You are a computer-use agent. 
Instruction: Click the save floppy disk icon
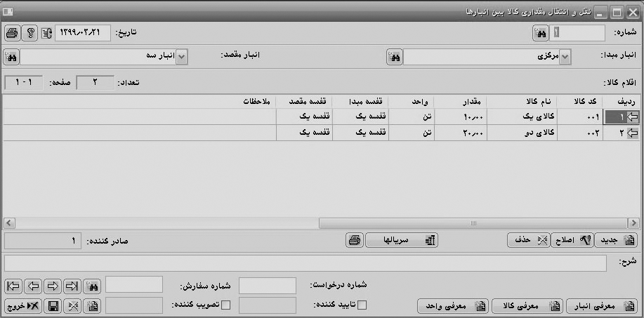click(x=53, y=305)
